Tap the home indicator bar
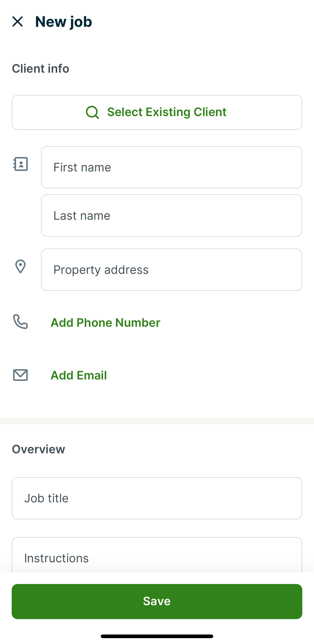 [157, 636]
